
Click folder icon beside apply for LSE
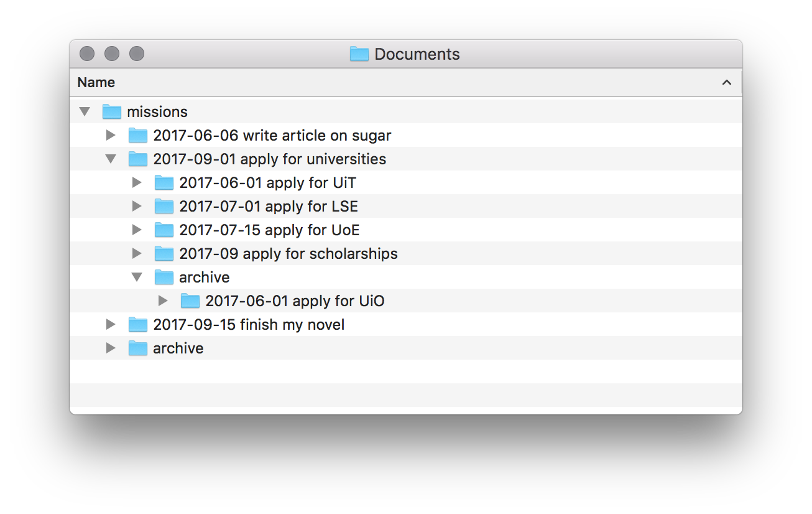point(164,207)
